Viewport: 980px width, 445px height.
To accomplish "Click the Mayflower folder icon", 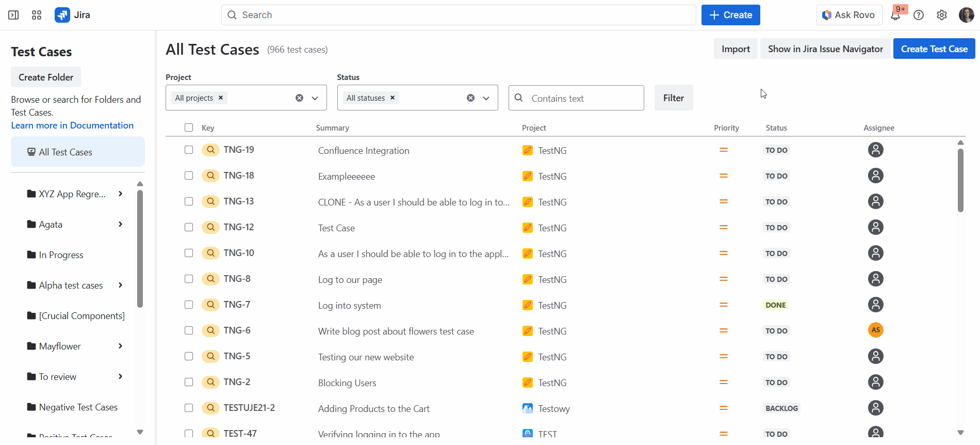I will pos(31,346).
